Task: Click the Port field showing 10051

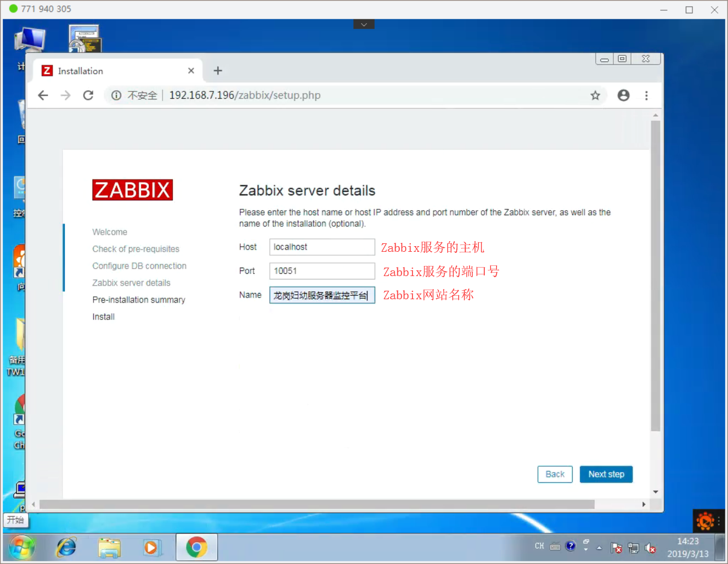Action: tap(322, 271)
